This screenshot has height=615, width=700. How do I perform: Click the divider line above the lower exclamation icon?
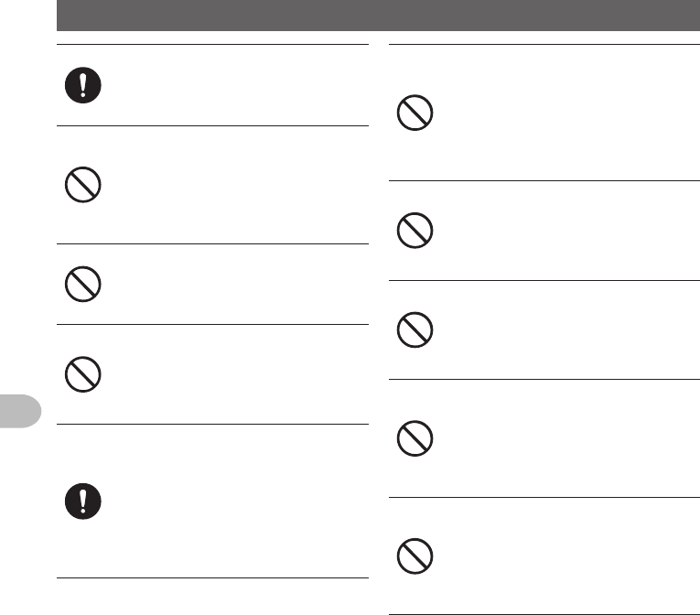coord(212,425)
